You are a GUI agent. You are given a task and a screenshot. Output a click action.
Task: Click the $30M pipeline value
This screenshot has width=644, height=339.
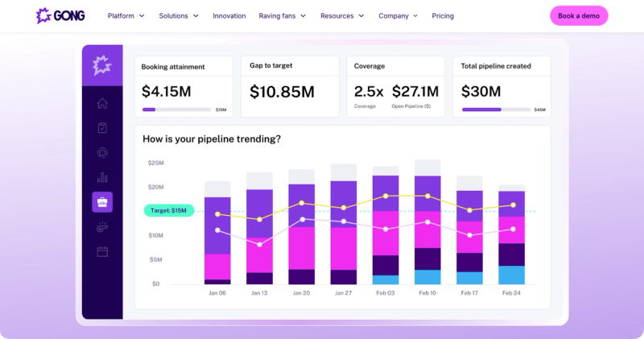point(481,91)
